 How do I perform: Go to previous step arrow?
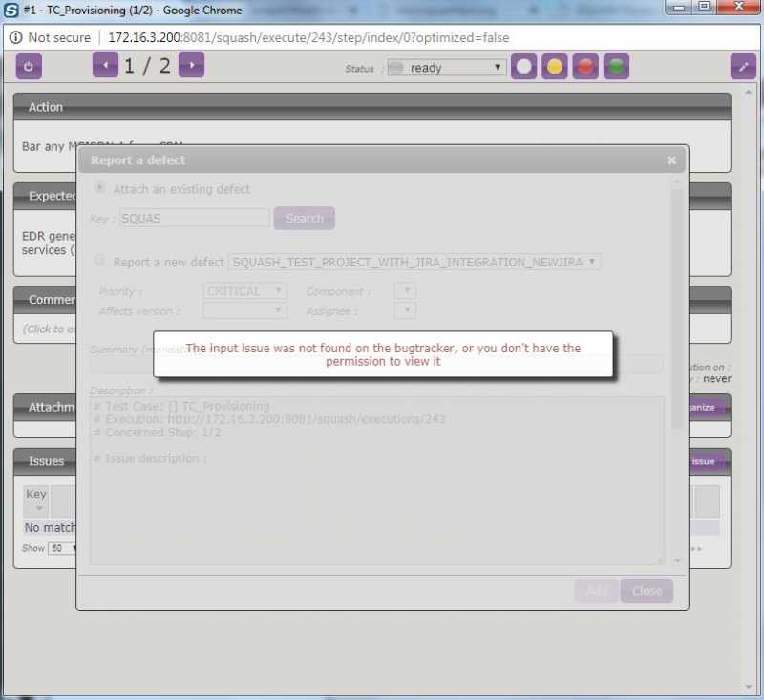tap(105, 65)
